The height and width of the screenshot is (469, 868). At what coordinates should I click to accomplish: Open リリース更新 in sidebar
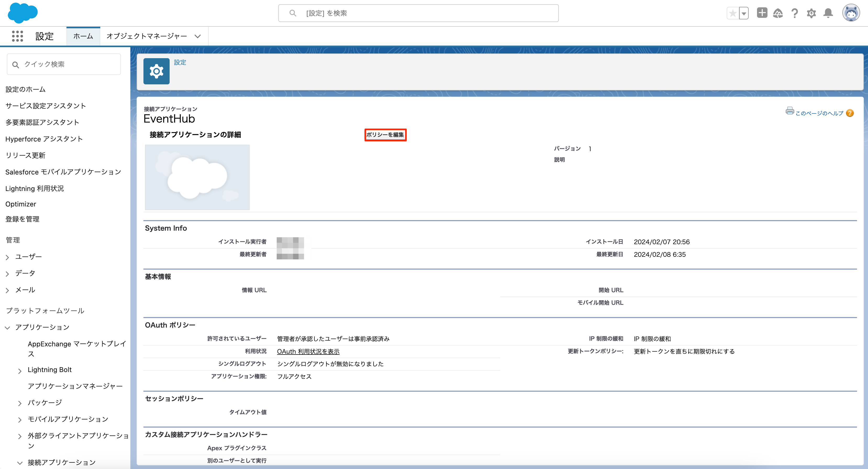coord(25,155)
